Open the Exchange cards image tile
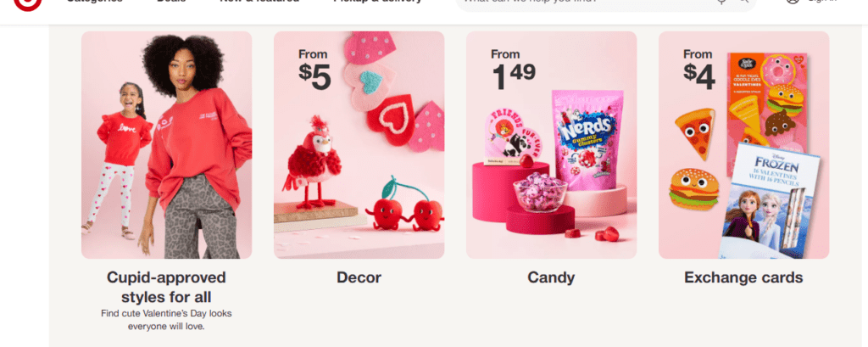 pyautogui.click(x=743, y=145)
